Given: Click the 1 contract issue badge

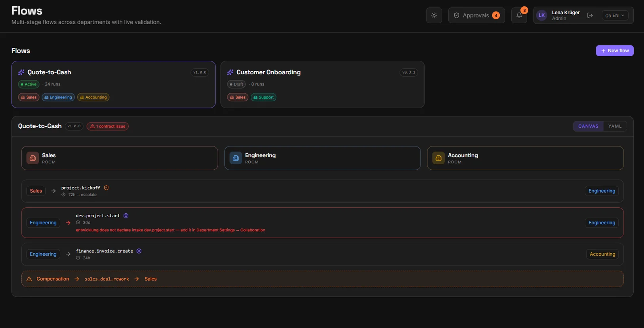Looking at the screenshot, I should point(108,126).
